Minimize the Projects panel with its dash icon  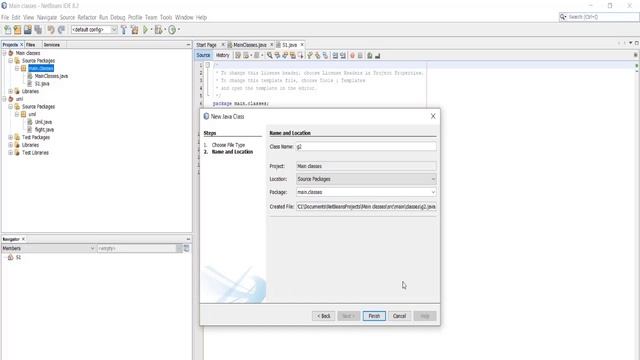tap(188, 44)
